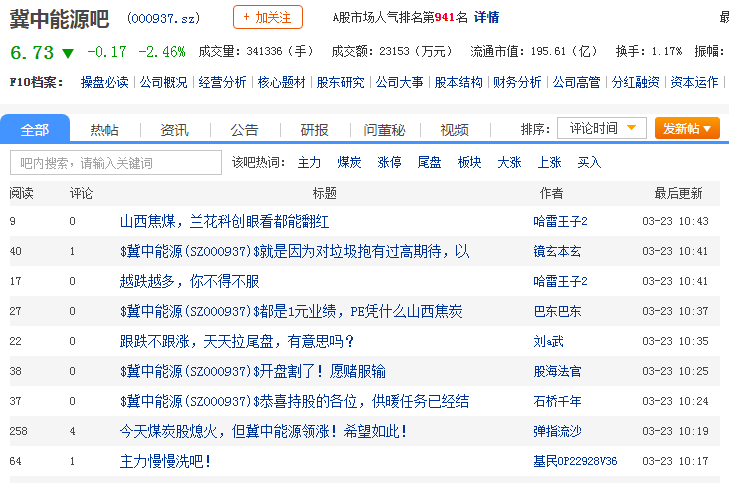Click the stock price 6.73
This screenshot has height=483, width=729.
coord(32,52)
